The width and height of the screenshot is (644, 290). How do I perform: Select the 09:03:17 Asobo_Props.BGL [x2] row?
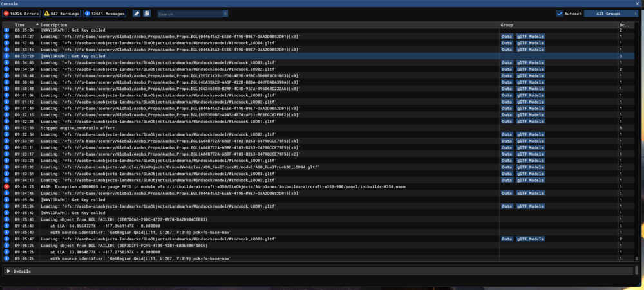coord(318,154)
